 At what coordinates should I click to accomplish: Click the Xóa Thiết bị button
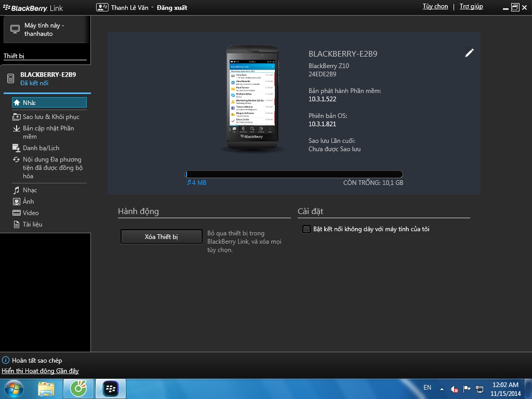point(162,237)
